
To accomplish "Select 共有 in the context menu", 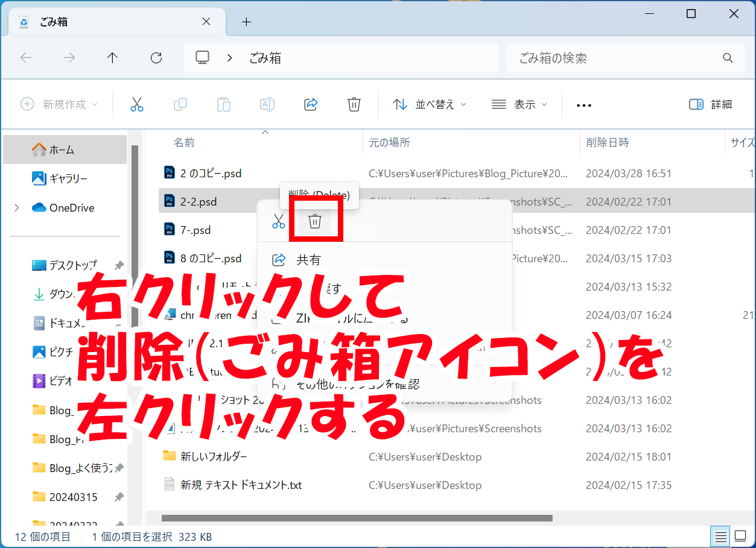I will pyautogui.click(x=308, y=260).
